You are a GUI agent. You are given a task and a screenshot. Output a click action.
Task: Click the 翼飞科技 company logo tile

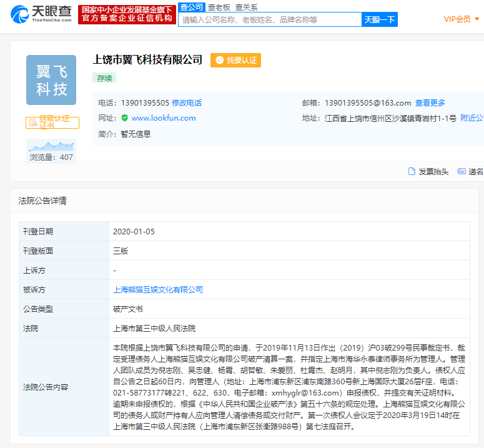[x=51, y=80]
